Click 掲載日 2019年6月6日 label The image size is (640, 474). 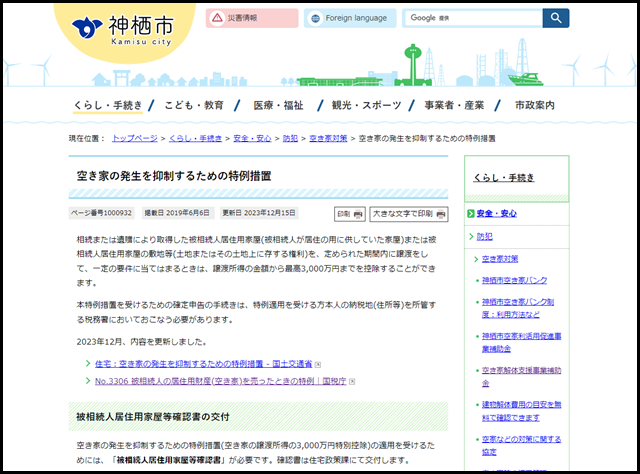pos(177,213)
